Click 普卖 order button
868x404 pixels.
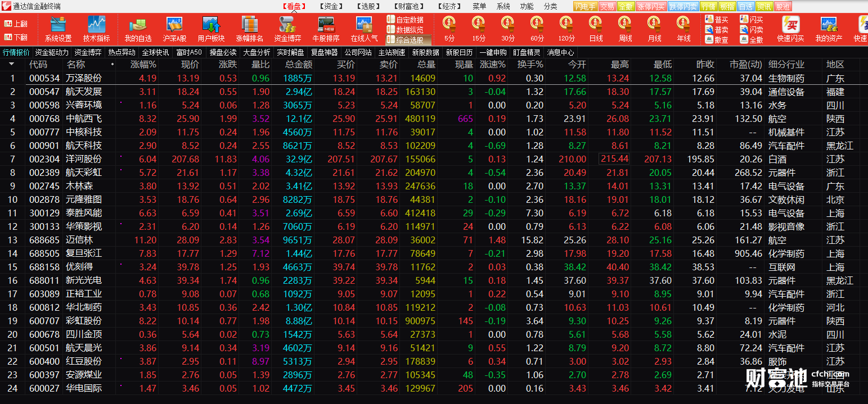click(717, 30)
